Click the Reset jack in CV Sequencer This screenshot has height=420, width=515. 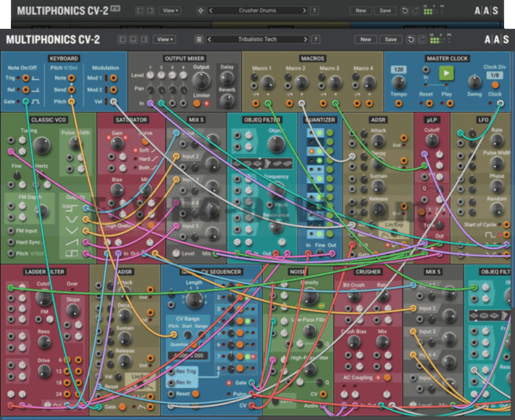point(171,394)
